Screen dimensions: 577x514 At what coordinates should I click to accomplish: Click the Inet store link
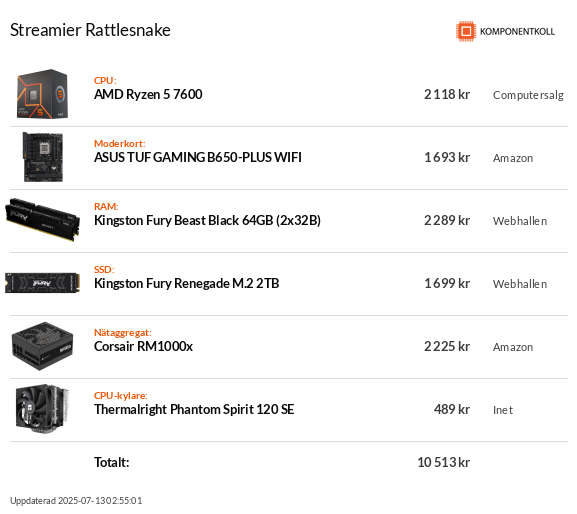pyautogui.click(x=503, y=410)
